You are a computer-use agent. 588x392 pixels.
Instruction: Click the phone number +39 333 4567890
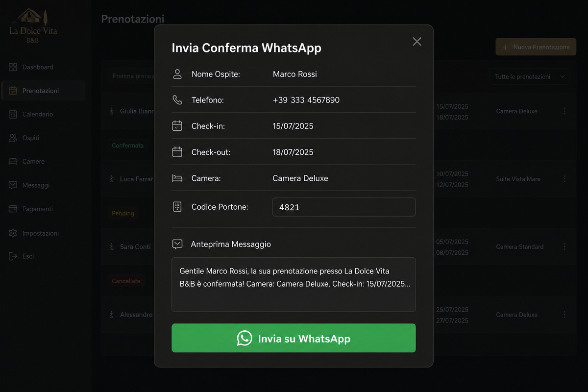tap(306, 100)
